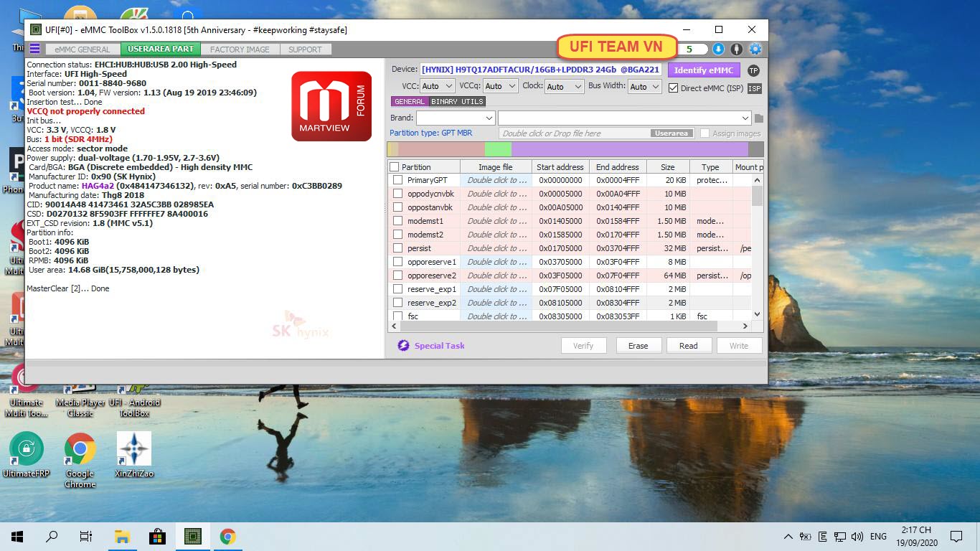Click the dark round icon beside the gear
980x551 pixels.
[737, 49]
